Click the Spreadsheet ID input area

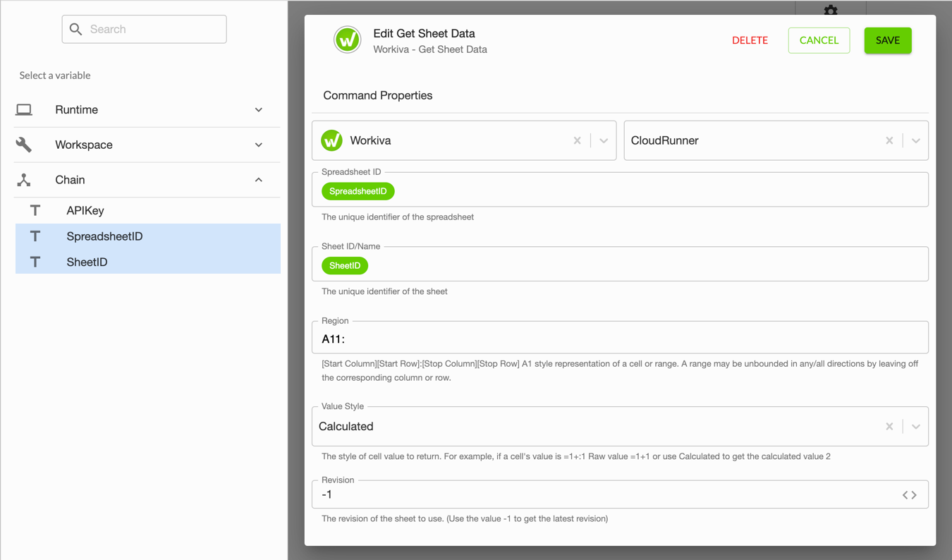[620, 190]
